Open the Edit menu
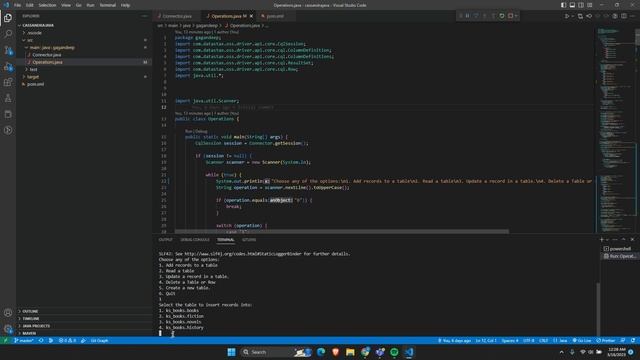 [x=30, y=5]
